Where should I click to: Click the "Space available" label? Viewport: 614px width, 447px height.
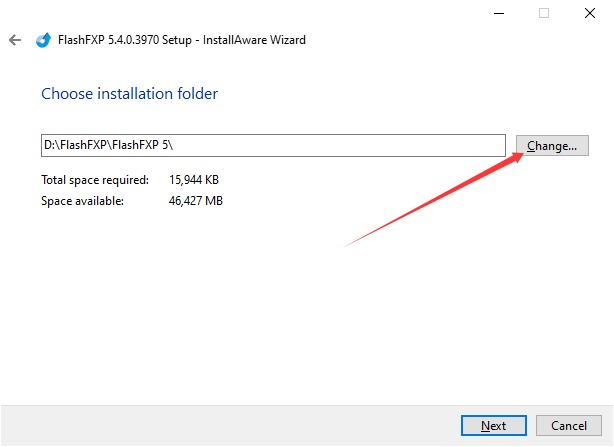pyautogui.click(x=82, y=201)
